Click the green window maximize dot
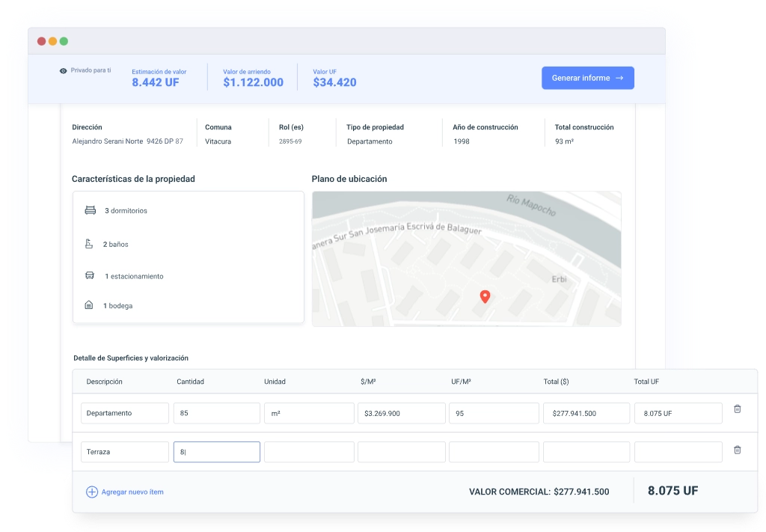 click(x=64, y=41)
